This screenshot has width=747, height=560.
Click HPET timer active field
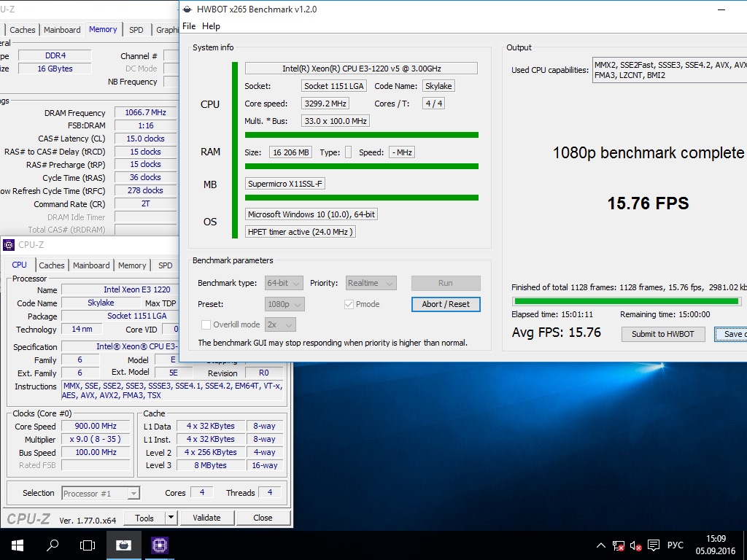(300, 232)
